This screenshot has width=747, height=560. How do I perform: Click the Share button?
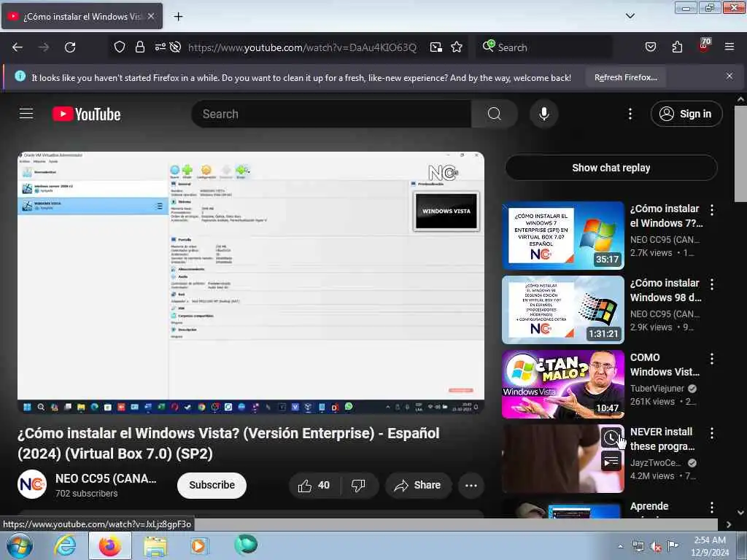[418, 485]
